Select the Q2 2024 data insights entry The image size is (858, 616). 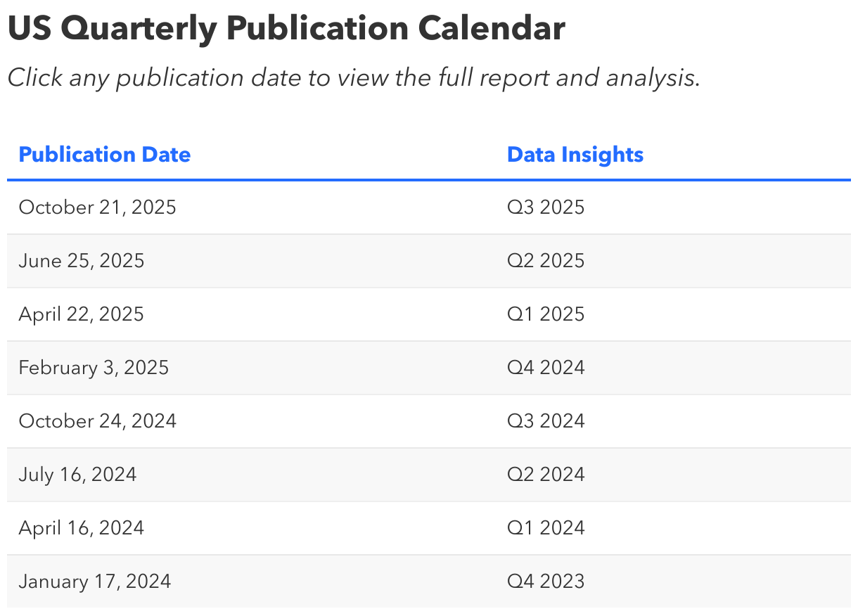point(546,475)
